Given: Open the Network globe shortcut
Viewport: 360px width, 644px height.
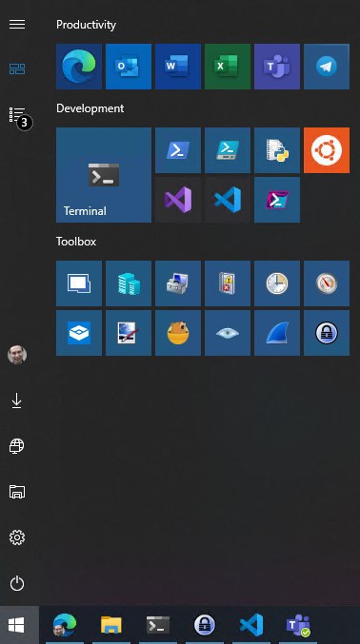Looking at the screenshot, I should 17,446.
